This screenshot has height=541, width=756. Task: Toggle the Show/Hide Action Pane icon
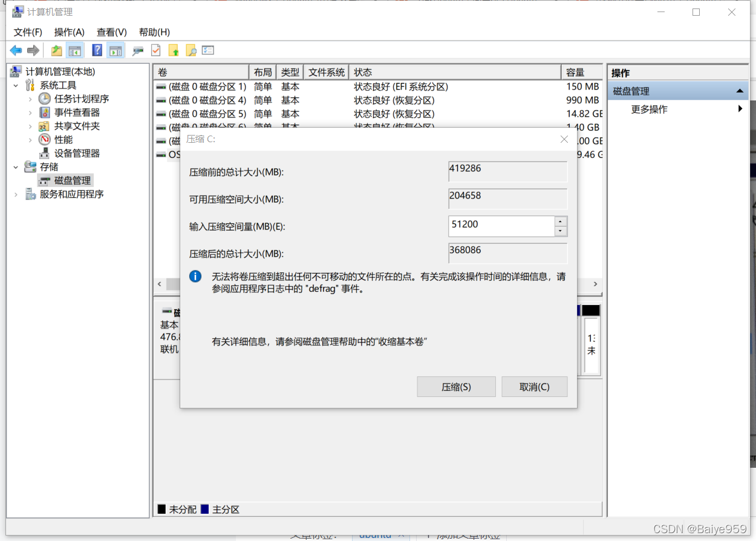click(115, 51)
